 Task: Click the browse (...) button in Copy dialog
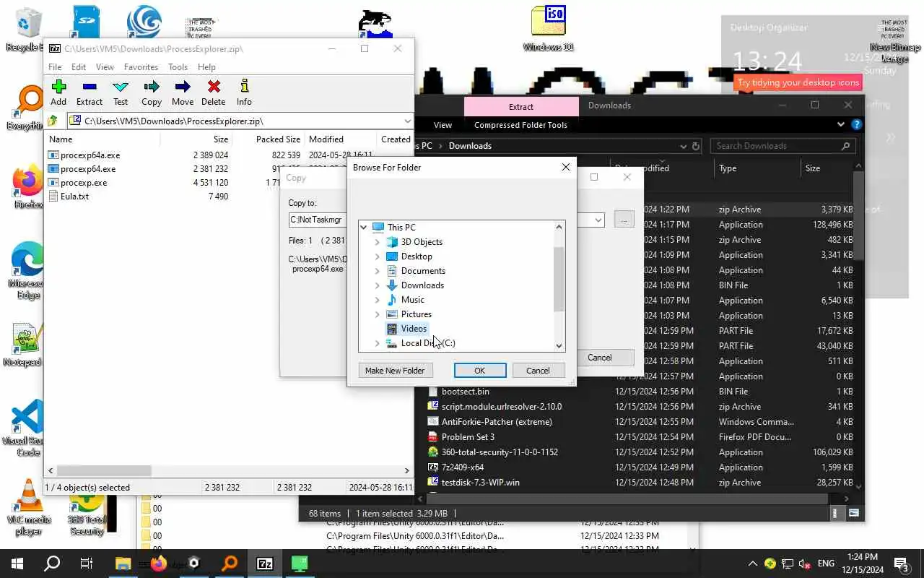[x=624, y=220]
